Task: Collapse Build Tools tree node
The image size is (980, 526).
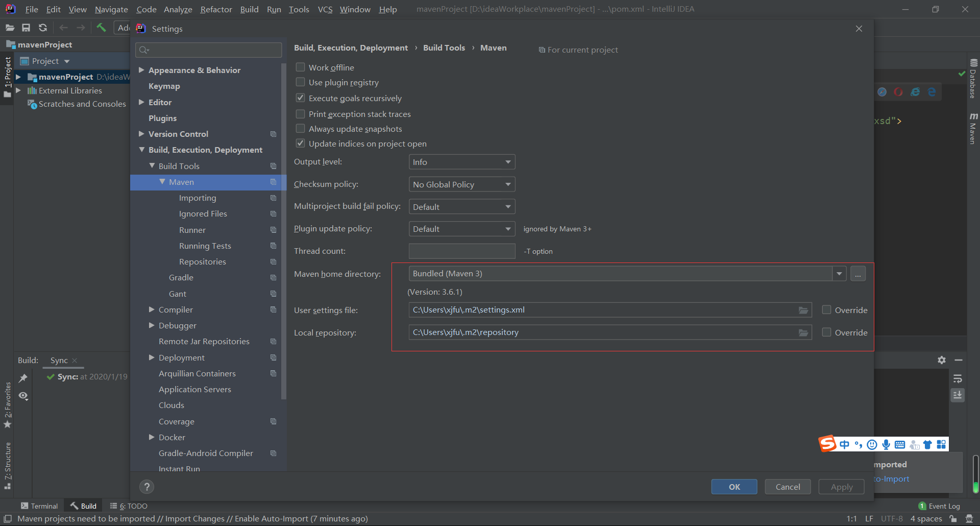Action: [x=152, y=166]
